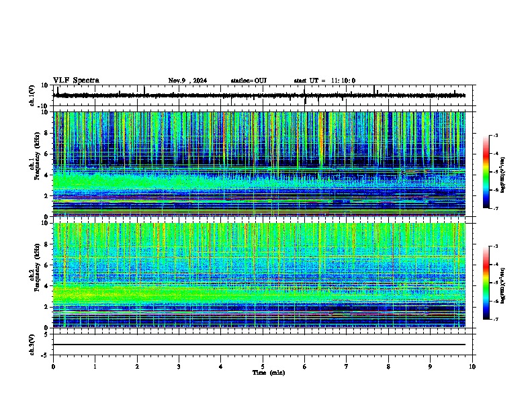Click the "Time (min)" x-axis label
This screenshot has width=532, height=411.
(269, 373)
